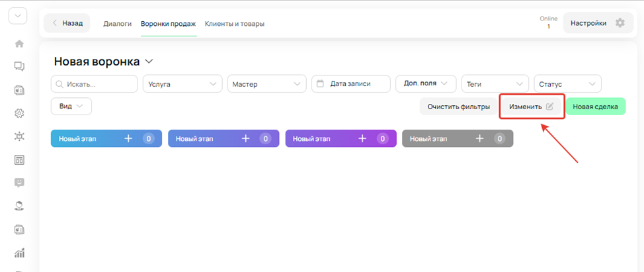Click the 0 count badge on light-blue stage
The image size is (644, 272).
(x=149, y=139)
